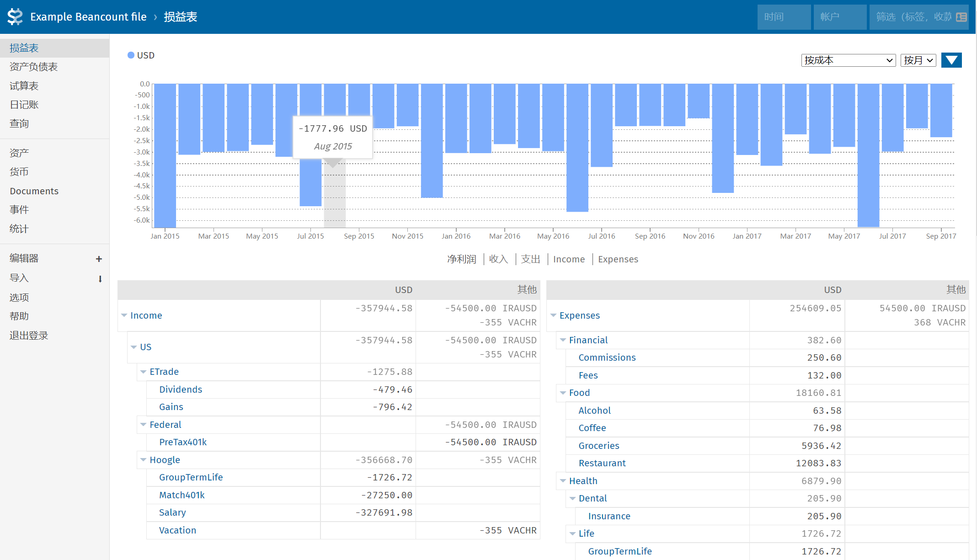Screen dimensions: 977x560
Task: Click the plus icon next to 编辑器
Action: pyautogui.click(x=99, y=259)
